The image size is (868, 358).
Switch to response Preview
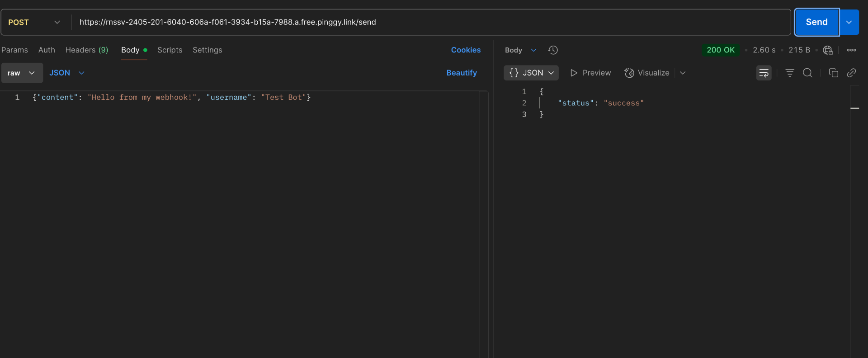[x=590, y=73]
